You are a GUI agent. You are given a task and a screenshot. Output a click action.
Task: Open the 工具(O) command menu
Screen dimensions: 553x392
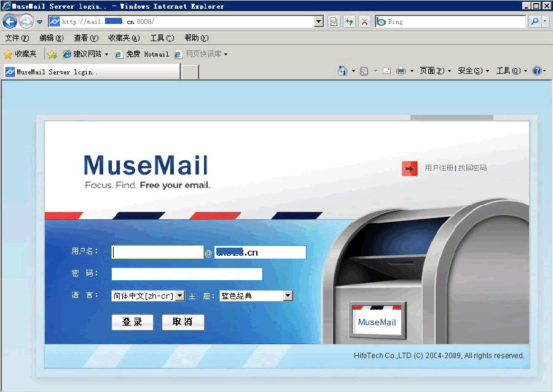click(511, 71)
